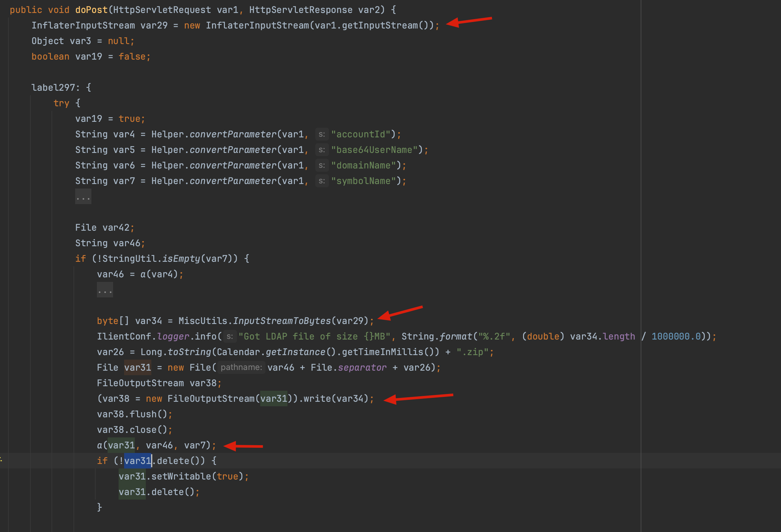Click the s: hint next to the logger.info call
The height and width of the screenshot is (532, 781).
tap(230, 336)
